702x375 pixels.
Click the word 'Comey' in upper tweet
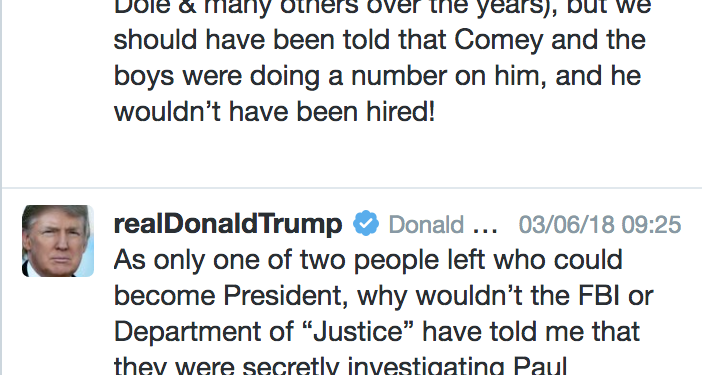pos(499,40)
